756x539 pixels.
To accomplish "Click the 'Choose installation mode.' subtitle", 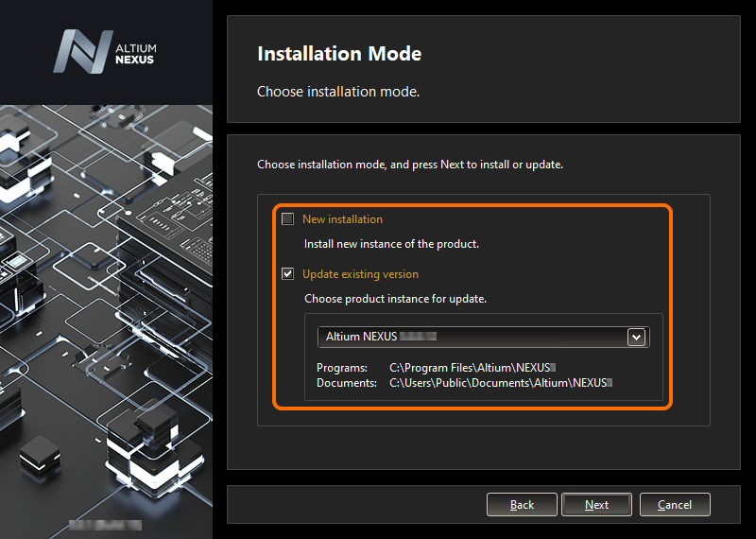I will (x=337, y=93).
